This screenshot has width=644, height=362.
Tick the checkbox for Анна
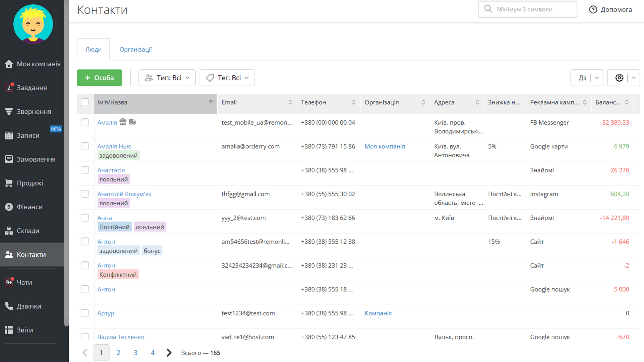(x=85, y=218)
